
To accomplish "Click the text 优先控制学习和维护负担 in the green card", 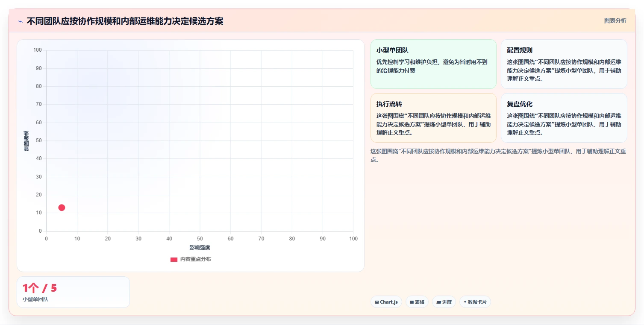I will pos(408,62).
